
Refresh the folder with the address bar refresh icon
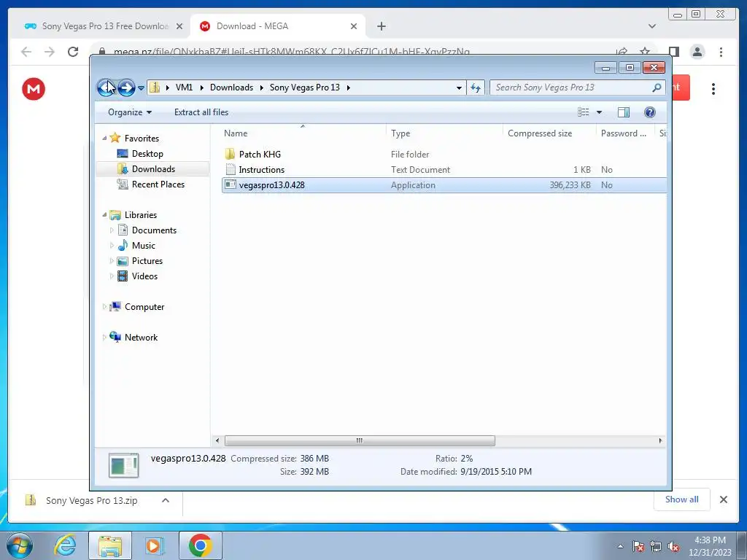point(476,87)
